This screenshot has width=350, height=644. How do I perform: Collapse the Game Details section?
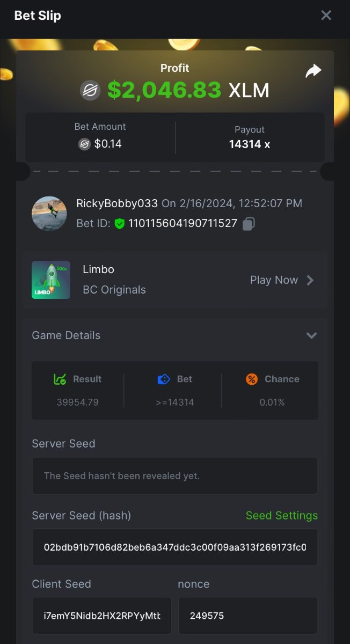[x=311, y=335]
